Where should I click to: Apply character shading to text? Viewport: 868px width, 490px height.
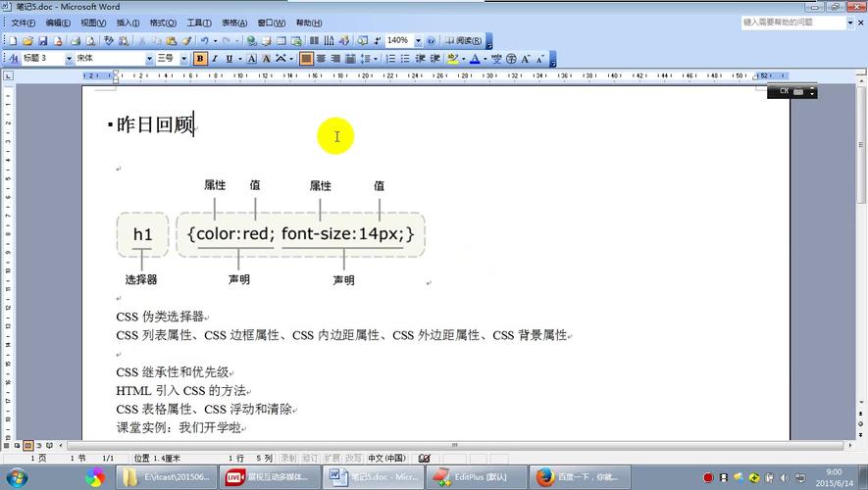point(266,58)
